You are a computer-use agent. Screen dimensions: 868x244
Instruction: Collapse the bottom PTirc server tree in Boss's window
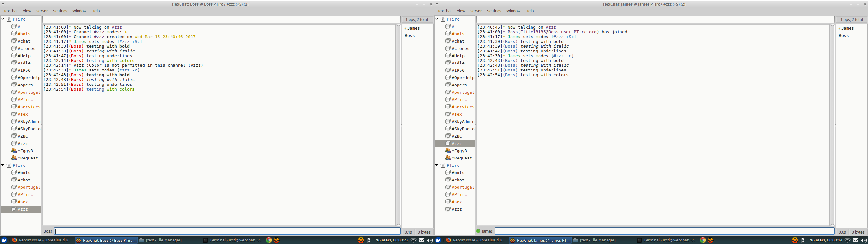(3, 165)
